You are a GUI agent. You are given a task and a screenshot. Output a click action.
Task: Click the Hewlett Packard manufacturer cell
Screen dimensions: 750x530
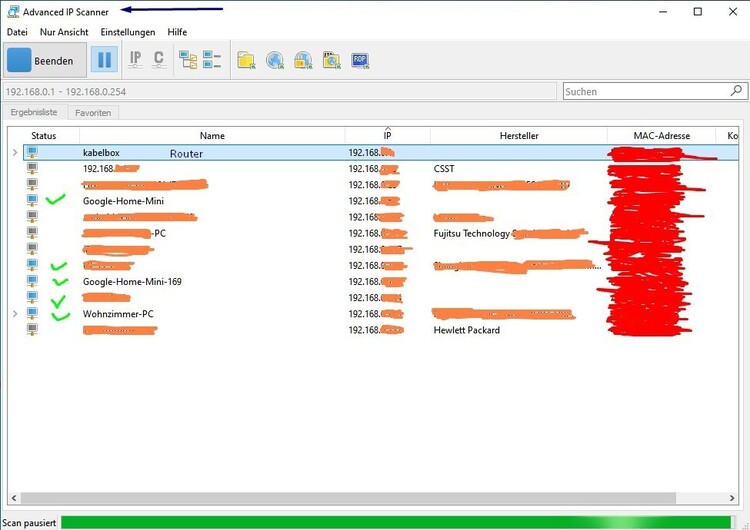pos(466,330)
